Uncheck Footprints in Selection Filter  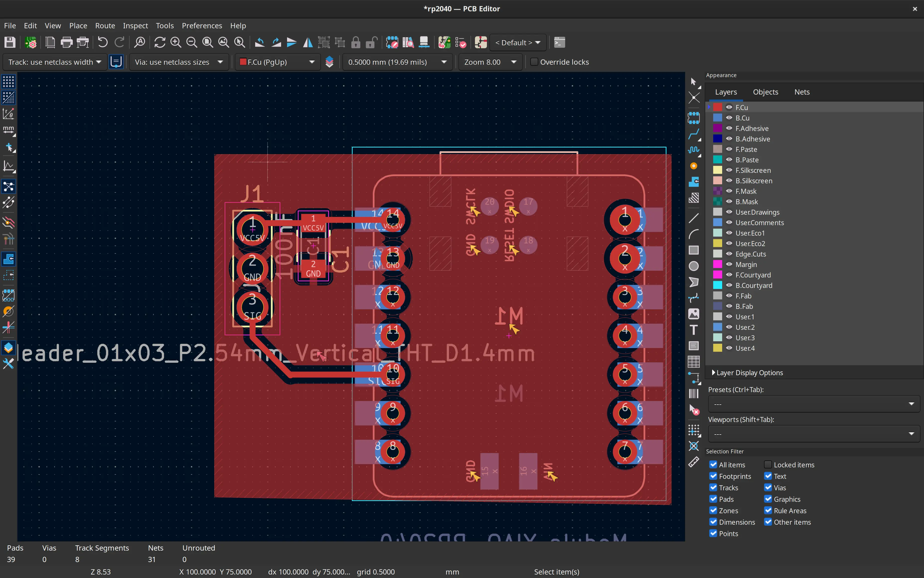pos(713,476)
